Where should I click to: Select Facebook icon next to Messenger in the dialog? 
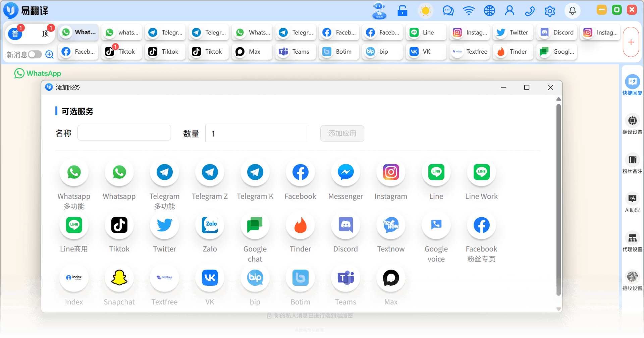[300, 172]
